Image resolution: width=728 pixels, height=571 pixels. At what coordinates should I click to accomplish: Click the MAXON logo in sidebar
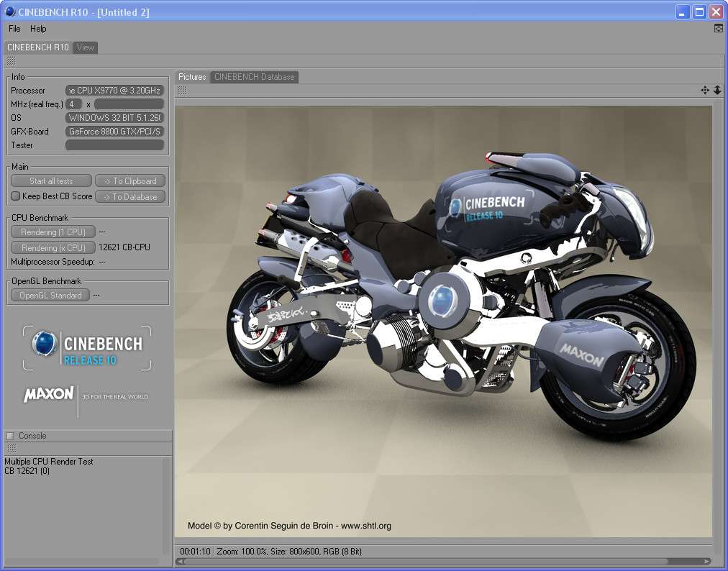[49, 394]
